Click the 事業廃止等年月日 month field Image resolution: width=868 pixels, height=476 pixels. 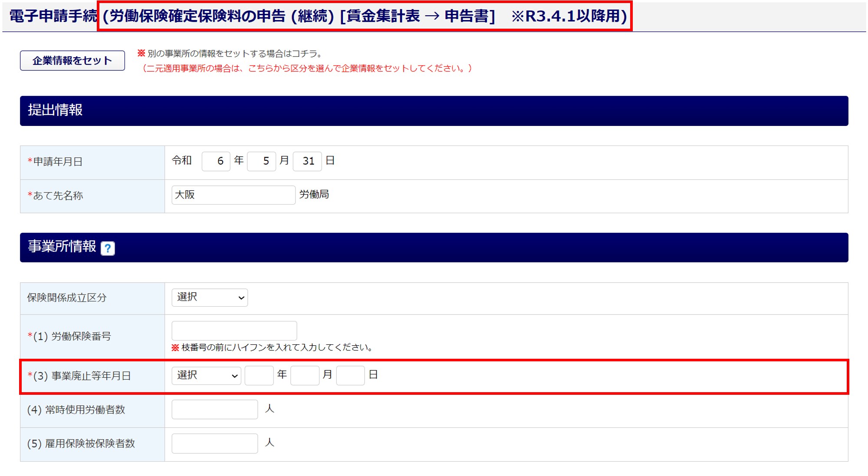point(305,375)
